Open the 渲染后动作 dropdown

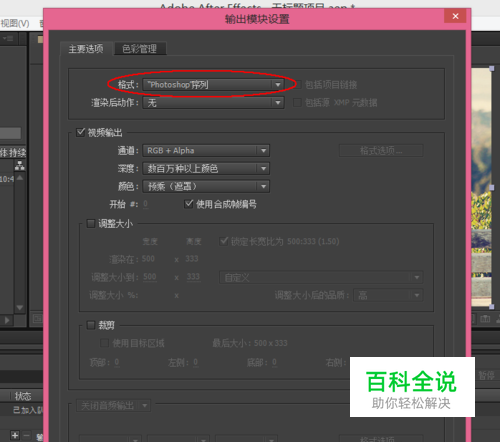(x=213, y=103)
